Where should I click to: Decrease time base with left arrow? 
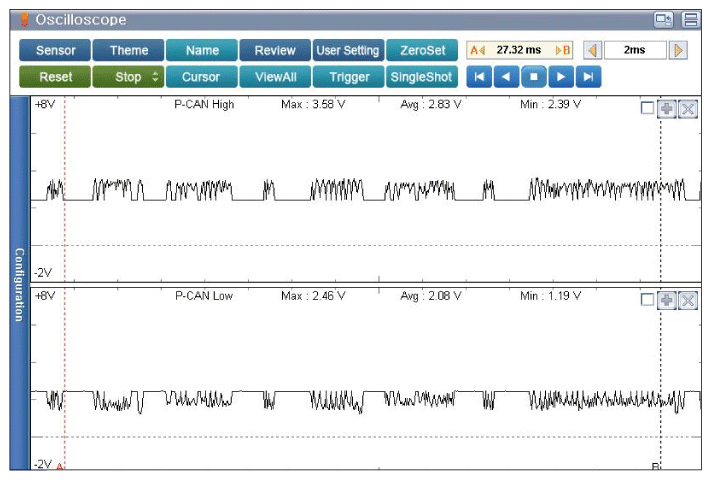tap(591, 50)
